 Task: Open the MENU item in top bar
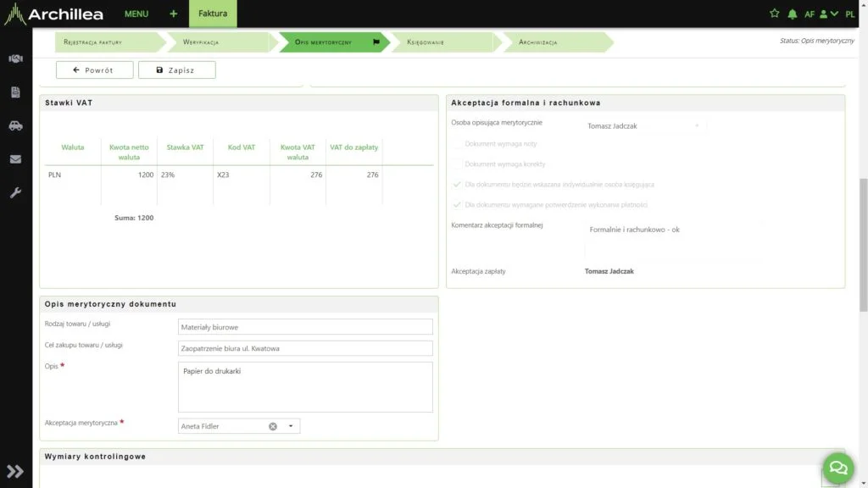tap(136, 14)
